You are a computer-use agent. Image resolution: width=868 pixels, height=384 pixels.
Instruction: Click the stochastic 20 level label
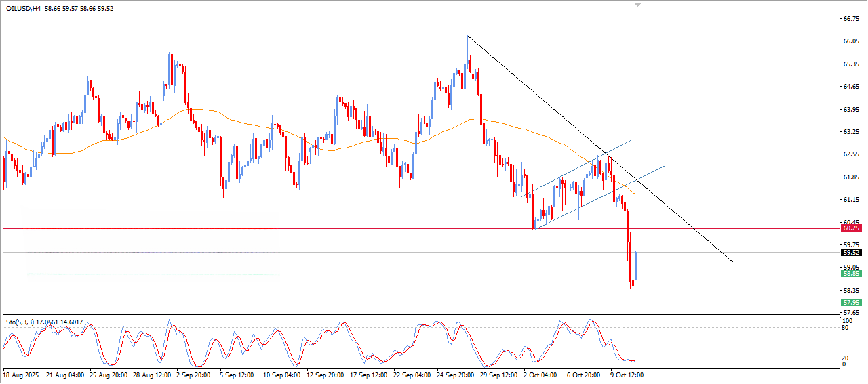click(x=845, y=358)
